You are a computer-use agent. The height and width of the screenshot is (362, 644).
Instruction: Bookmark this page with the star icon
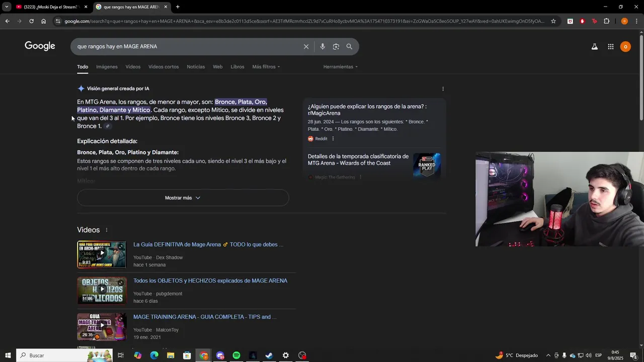[553, 21]
